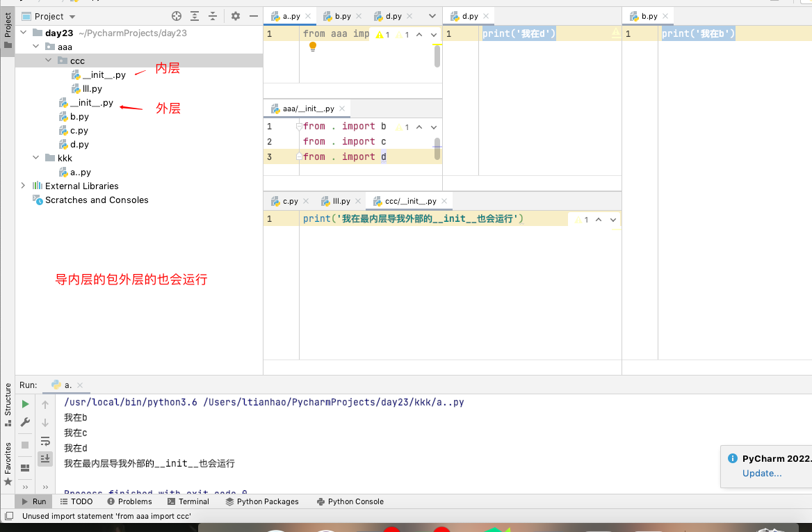Open Scratches and Consoles node
This screenshot has width=812, height=532.
click(90, 200)
